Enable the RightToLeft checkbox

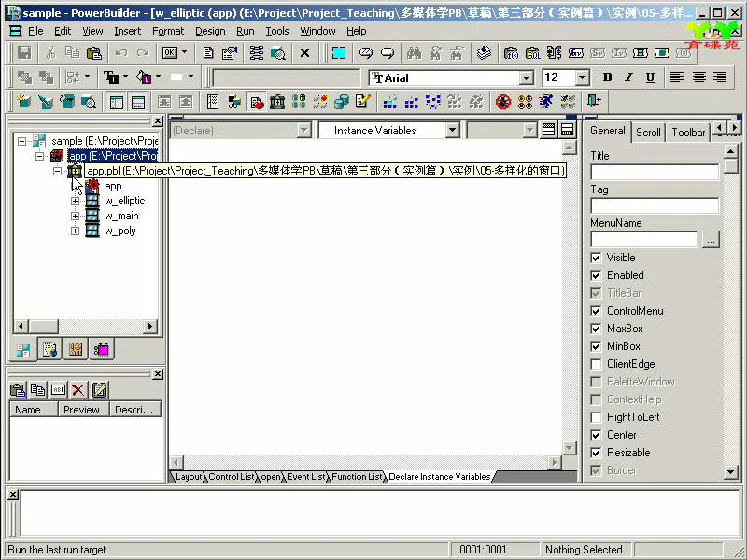(596, 417)
